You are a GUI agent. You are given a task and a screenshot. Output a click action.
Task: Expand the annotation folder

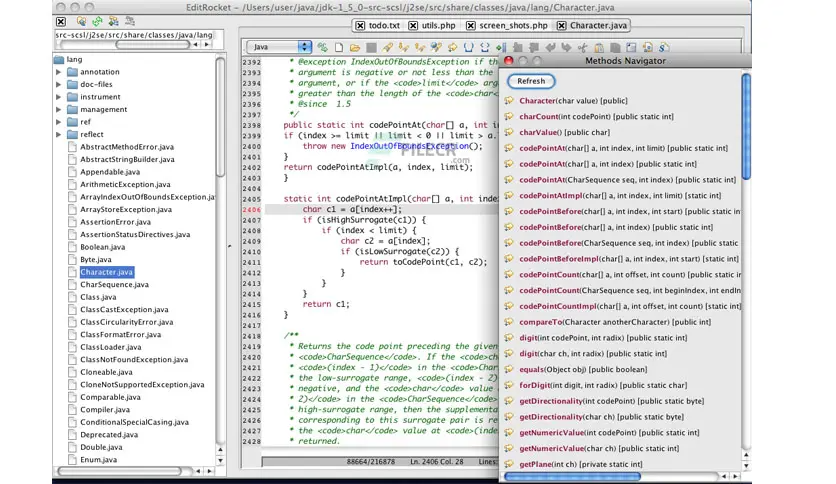tap(58, 72)
